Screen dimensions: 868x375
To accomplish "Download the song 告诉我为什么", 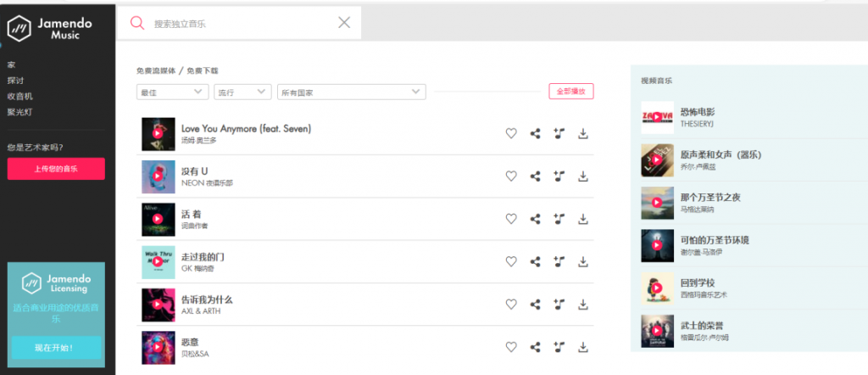I will click(583, 304).
